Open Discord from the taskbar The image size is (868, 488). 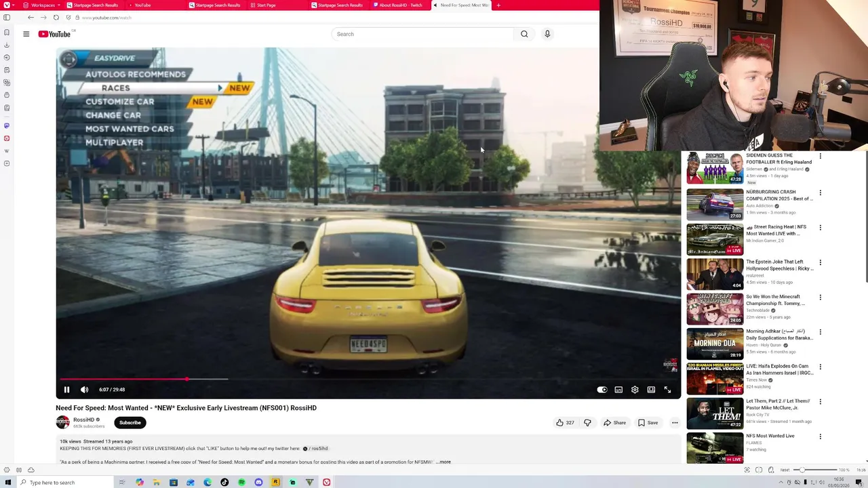click(x=258, y=483)
